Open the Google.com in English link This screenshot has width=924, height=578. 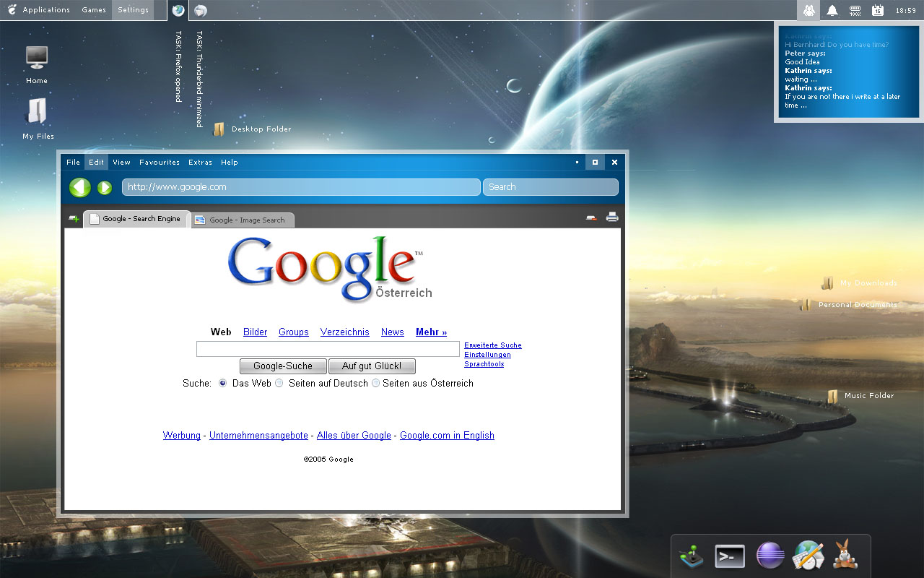point(447,436)
